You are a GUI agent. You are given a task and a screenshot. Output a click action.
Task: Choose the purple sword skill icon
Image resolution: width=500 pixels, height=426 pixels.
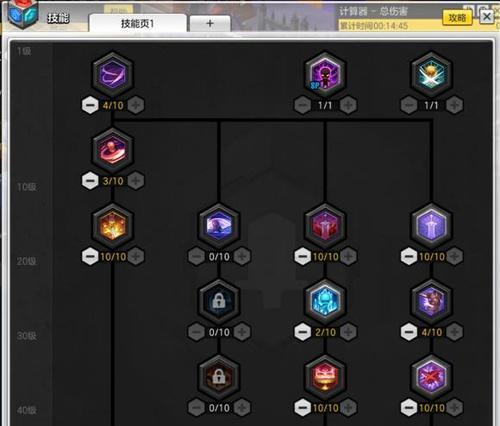click(431, 225)
